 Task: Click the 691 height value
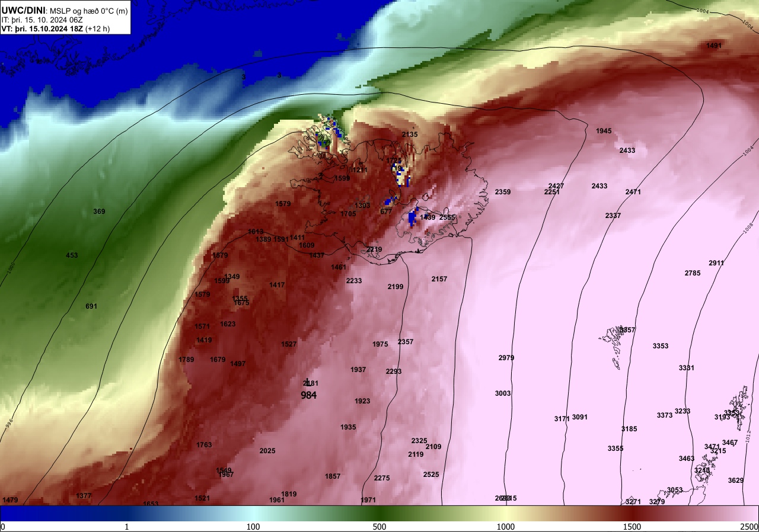[91, 306]
